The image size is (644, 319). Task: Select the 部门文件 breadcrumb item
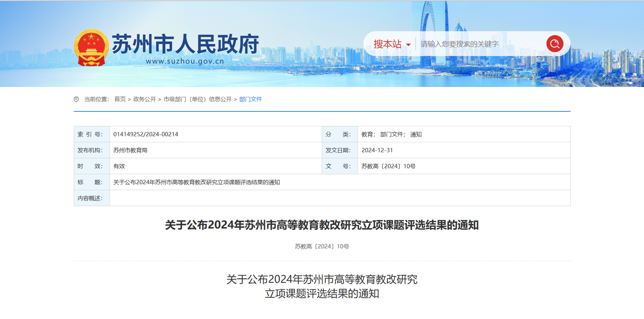(x=250, y=99)
